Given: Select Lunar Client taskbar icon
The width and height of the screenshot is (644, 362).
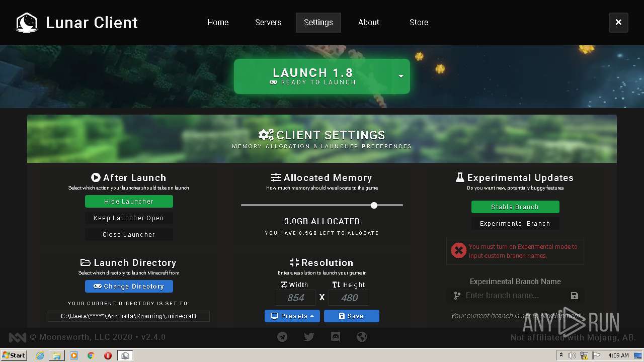Looking at the screenshot, I should coord(125,355).
